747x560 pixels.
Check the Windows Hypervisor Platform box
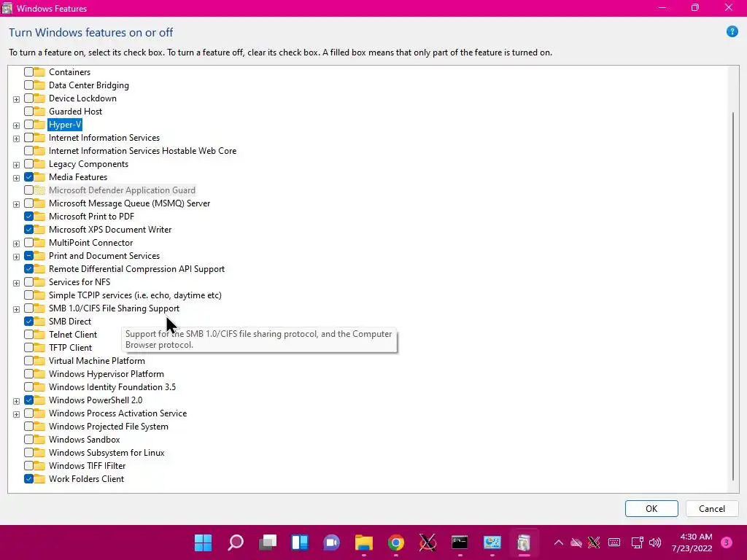point(28,374)
